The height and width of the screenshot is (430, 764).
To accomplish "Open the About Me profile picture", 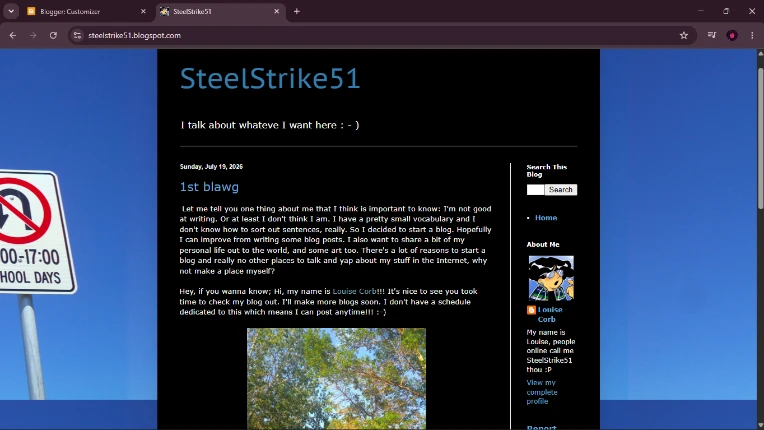I will [x=551, y=278].
